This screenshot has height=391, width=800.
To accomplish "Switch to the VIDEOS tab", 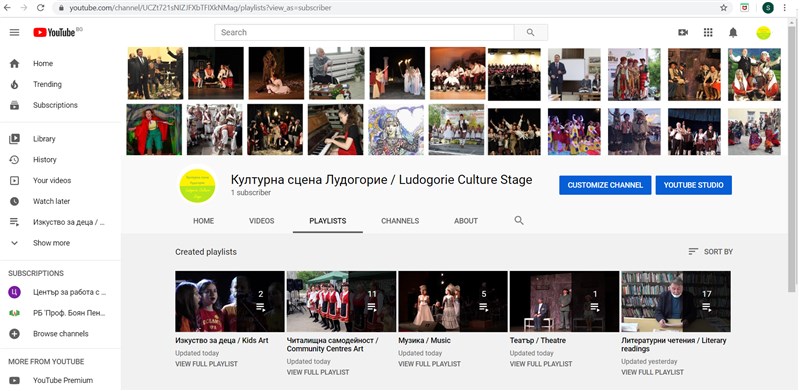I will (262, 221).
